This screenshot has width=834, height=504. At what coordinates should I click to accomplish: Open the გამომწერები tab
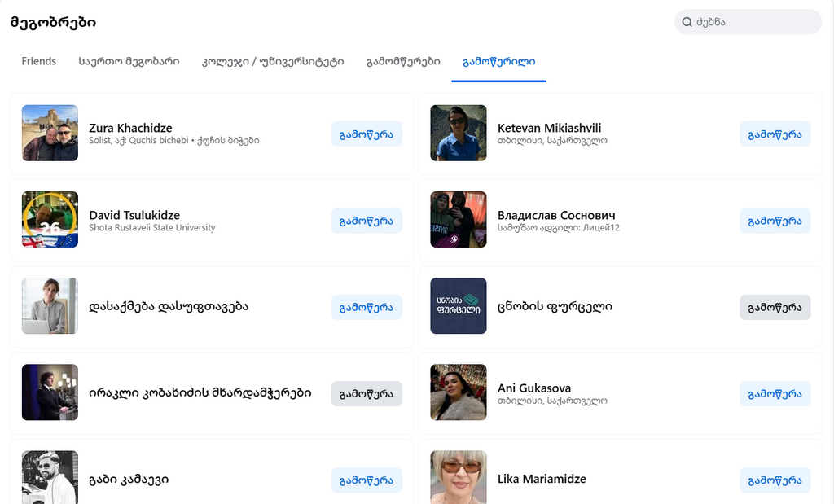pyautogui.click(x=403, y=61)
